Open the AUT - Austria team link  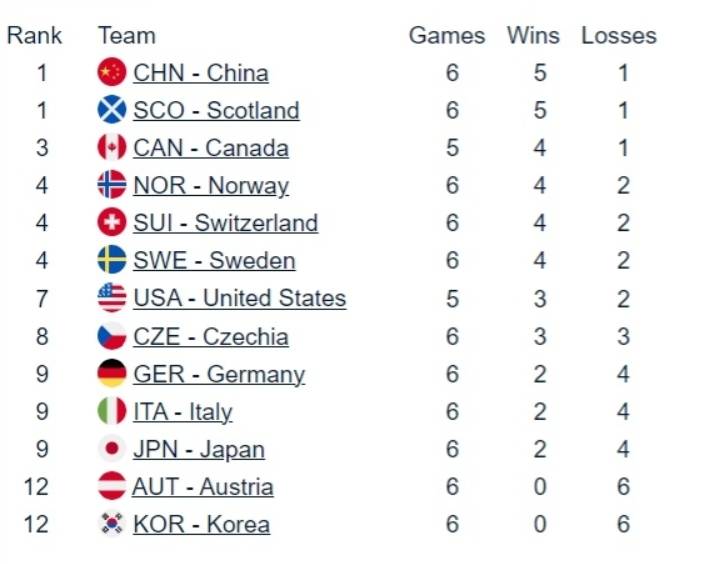point(203,487)
